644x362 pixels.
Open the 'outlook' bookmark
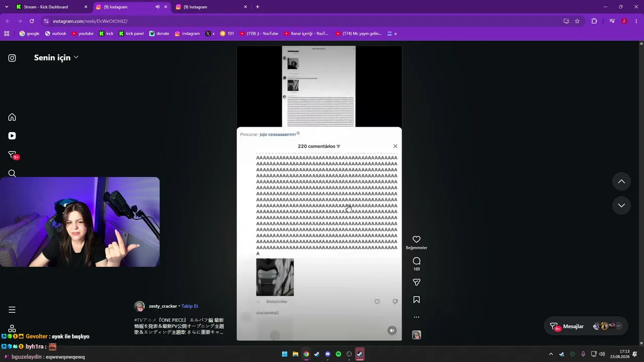[x=55, y=34]
